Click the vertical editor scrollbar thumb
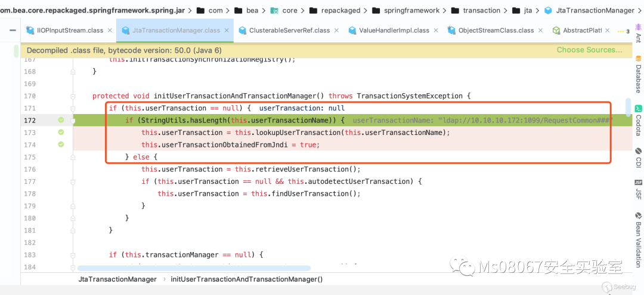644x295 pixels. coord(628,107)
